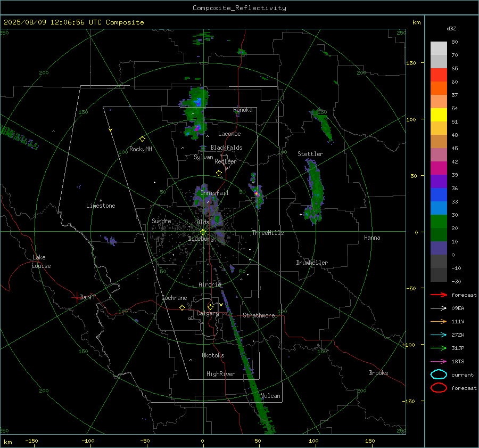Click the red forecast arrow in the legend

(439, 295)
